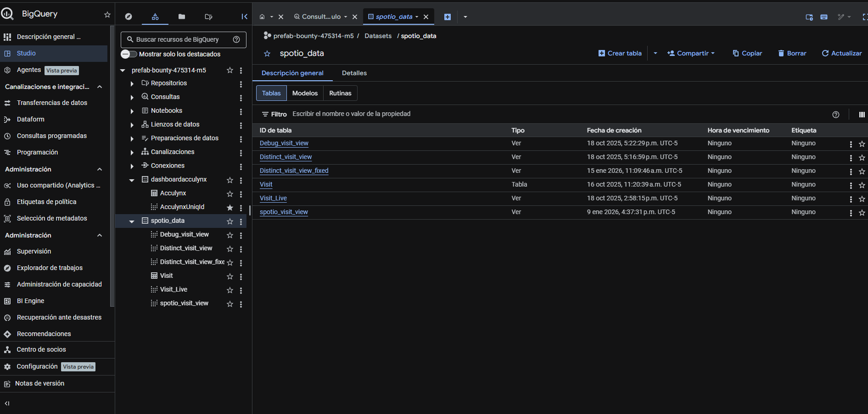Click the Datasets breadcrumb link

click(x=378, y=36)
